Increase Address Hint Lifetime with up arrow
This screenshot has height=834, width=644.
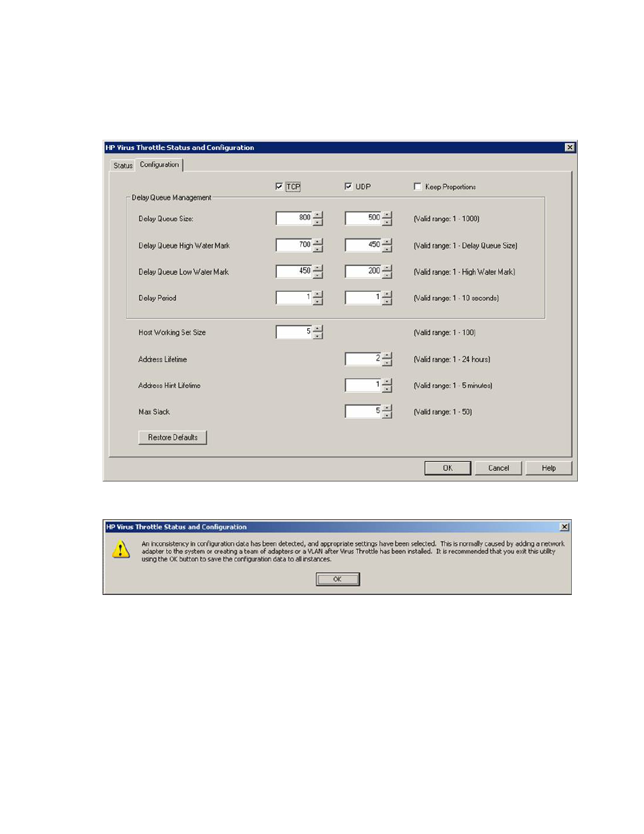[x=387, y=382]
